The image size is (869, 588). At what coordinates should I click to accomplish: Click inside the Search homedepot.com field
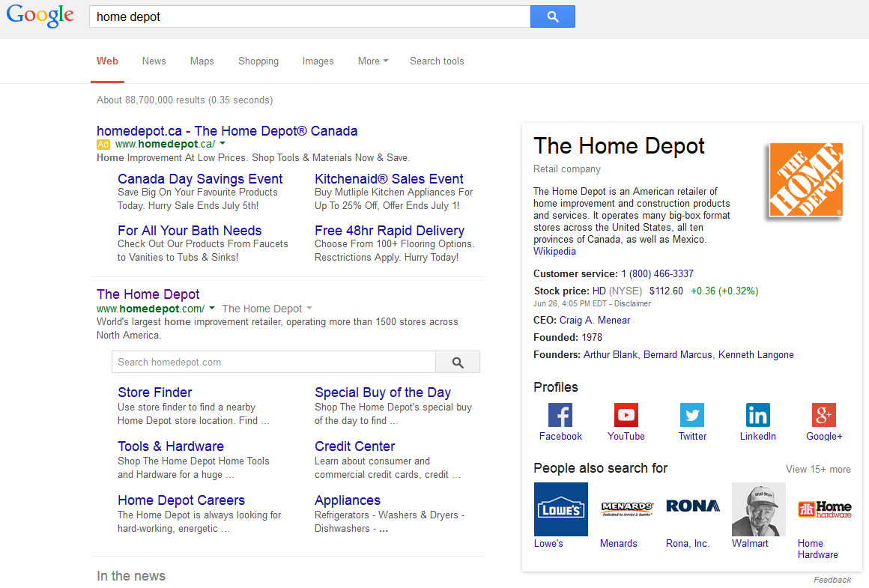273,363
